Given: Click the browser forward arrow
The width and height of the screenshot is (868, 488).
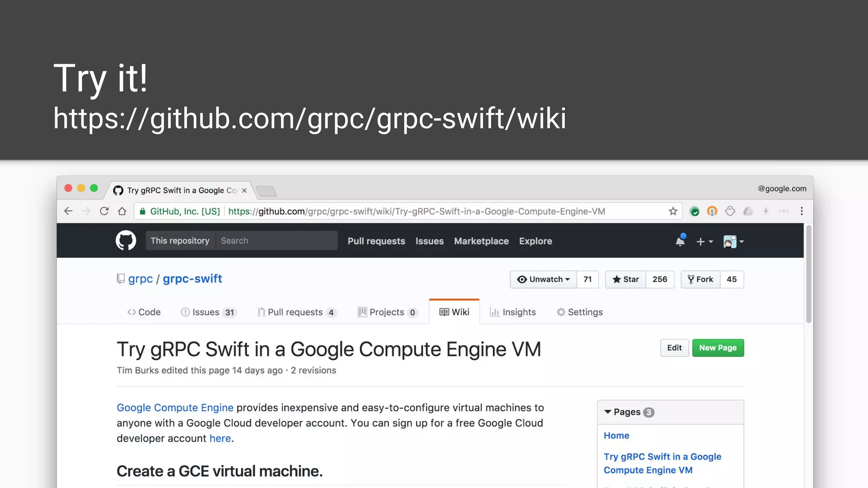Looking at the screenshot, I should [86, 211].
